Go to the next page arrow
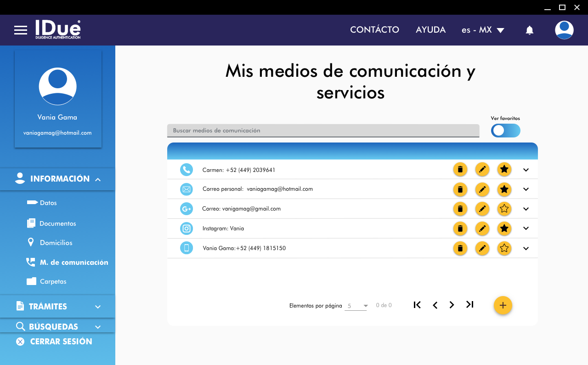Viewport: 588px width, 365px height. pyautogui.click(x=452, y=305)
